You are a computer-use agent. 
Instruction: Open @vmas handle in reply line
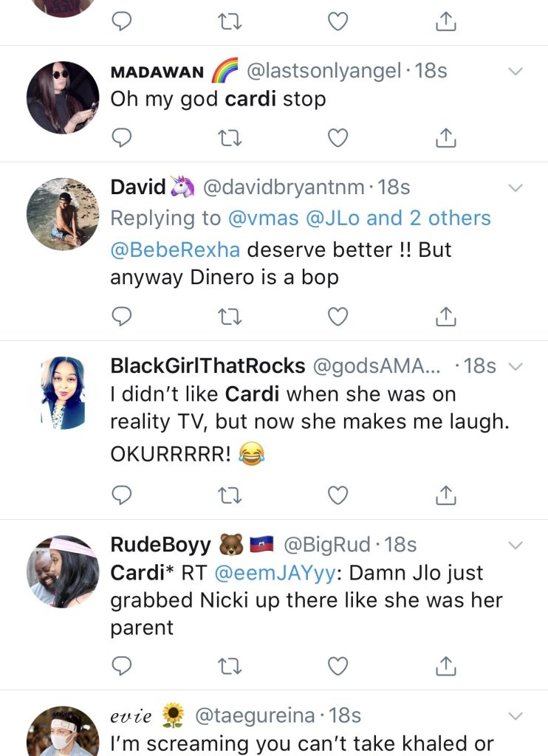point(263,219)
